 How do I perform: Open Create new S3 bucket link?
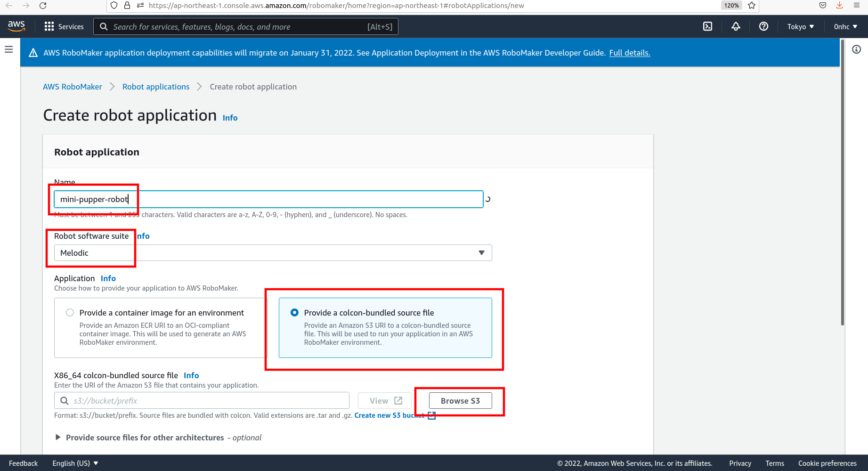pyautogui.click(x=389, y=415)
